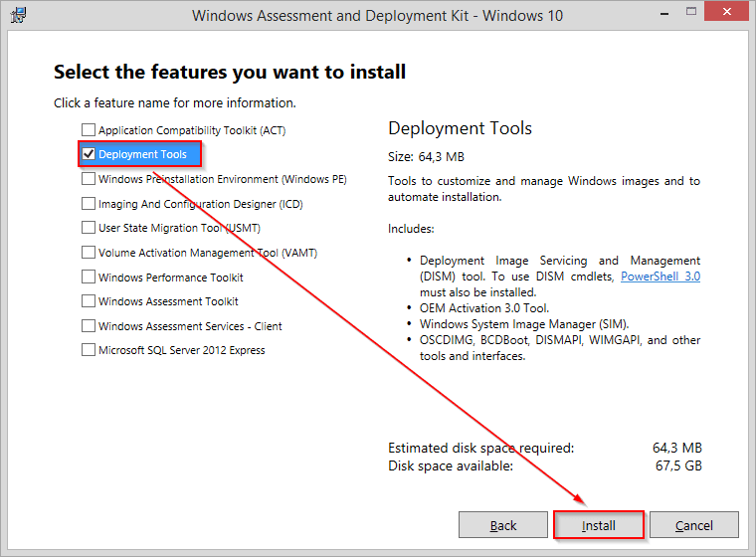This screenshot has width=756, height=557.
Task: Enable the Windows Assessment Toolkit checkbox
Action: click(x=89, y=301)
